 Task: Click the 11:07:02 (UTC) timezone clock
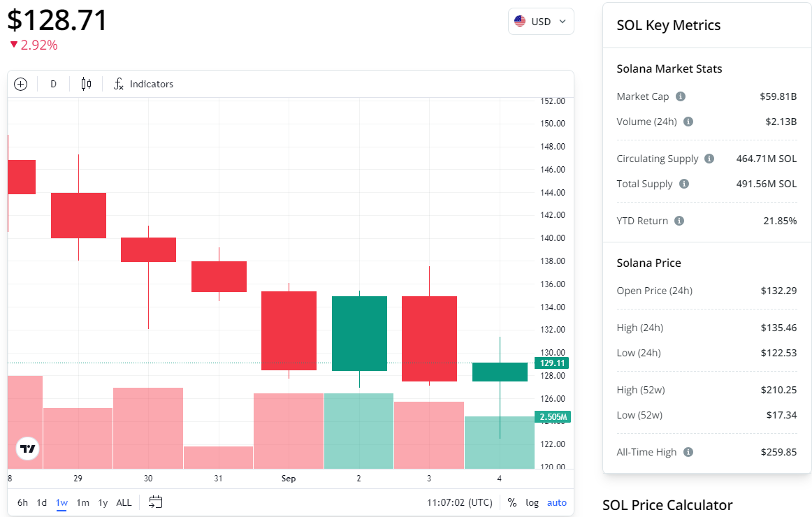(x=460, y=502)
